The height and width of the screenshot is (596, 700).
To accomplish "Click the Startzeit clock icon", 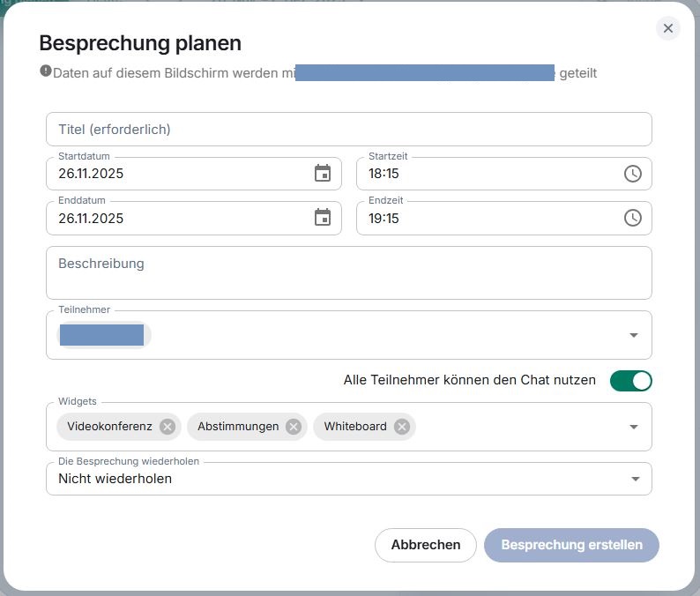I will click(632, 174).
